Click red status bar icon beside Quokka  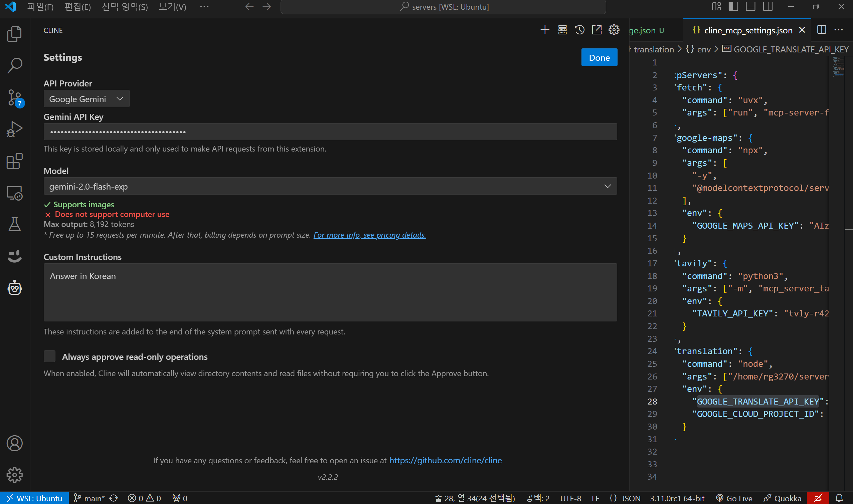click(x=818, y=498)
